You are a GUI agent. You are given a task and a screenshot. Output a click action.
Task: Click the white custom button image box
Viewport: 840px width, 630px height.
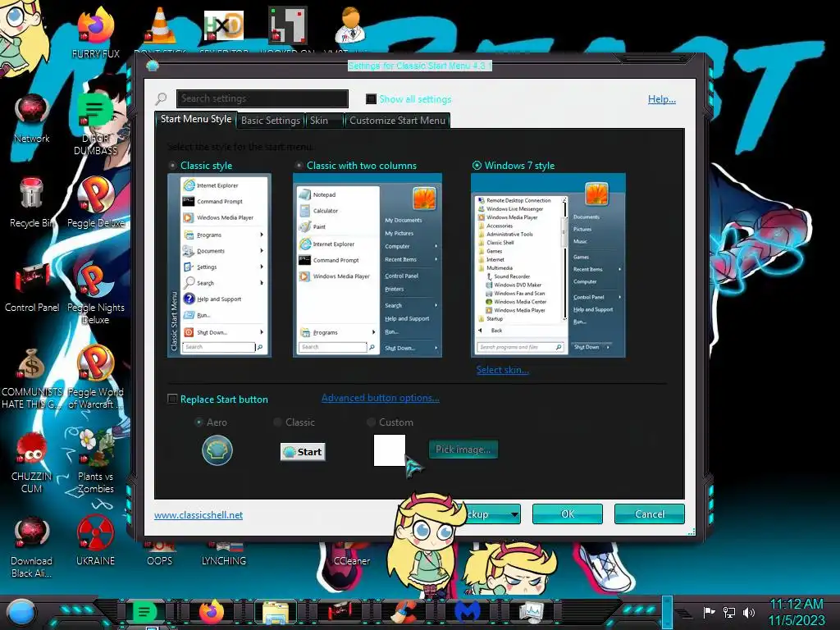[390, 450]
